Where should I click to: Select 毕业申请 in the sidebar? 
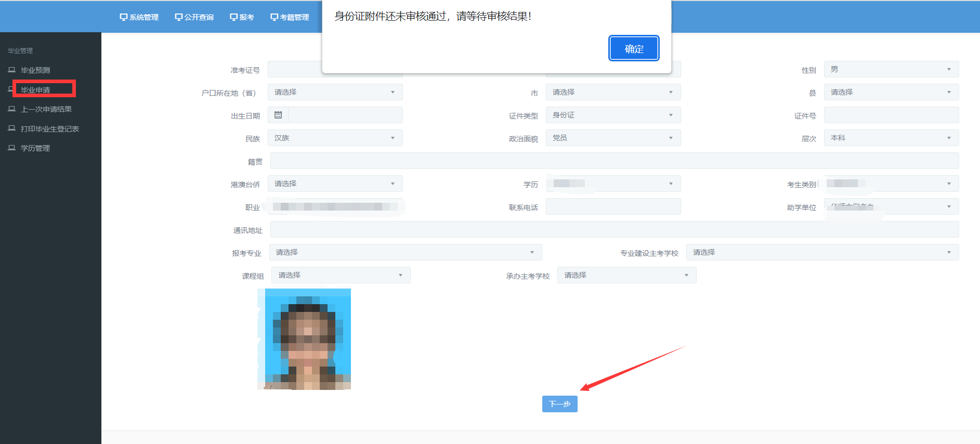coord(35,90)
